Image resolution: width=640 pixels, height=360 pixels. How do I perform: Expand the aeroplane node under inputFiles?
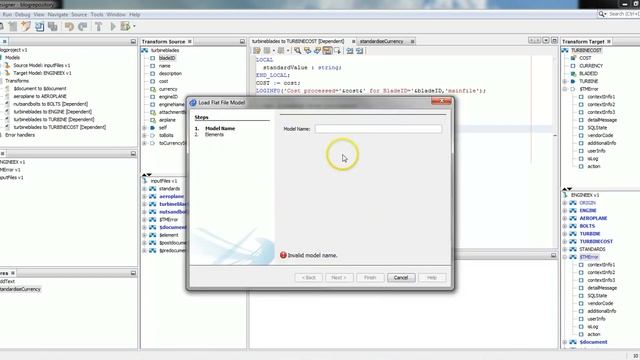144,196
